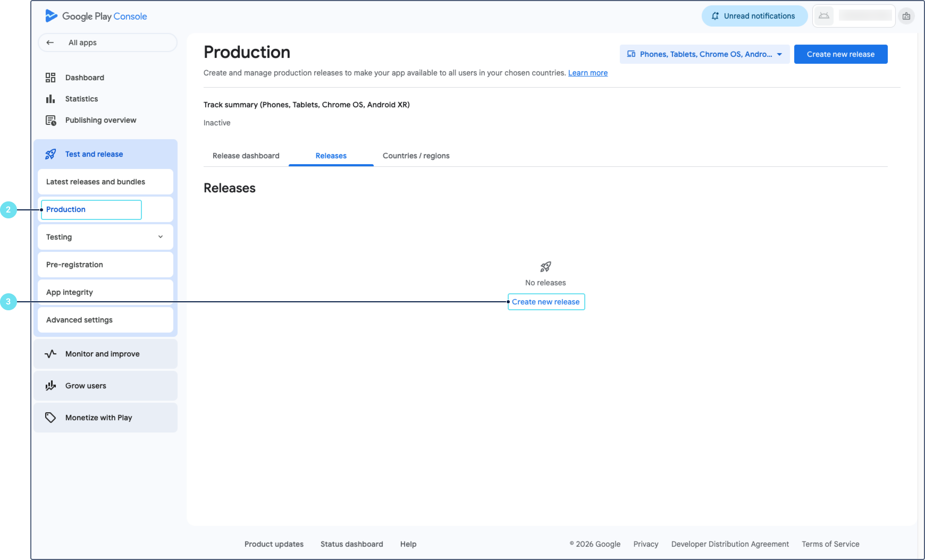The width and height of the screenshot is (925, 560).
Task: Expand the Testing submenu chevron
Action: point(161,237)
